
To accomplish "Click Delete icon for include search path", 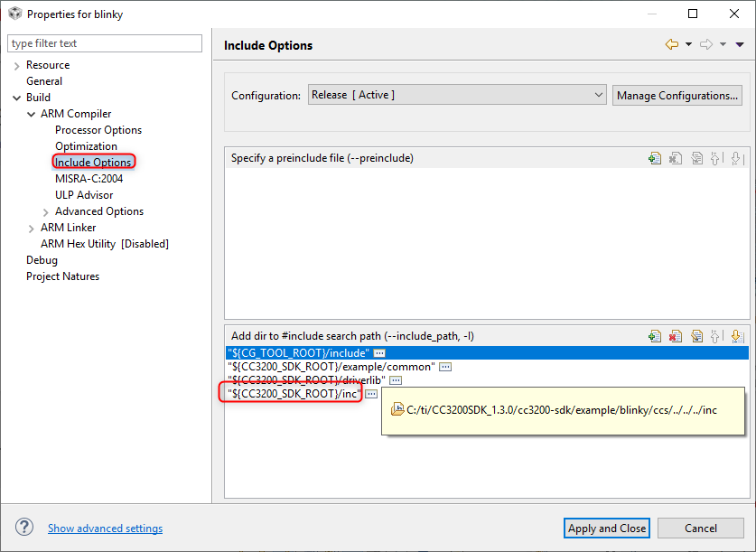I will [x=676, y=336].
